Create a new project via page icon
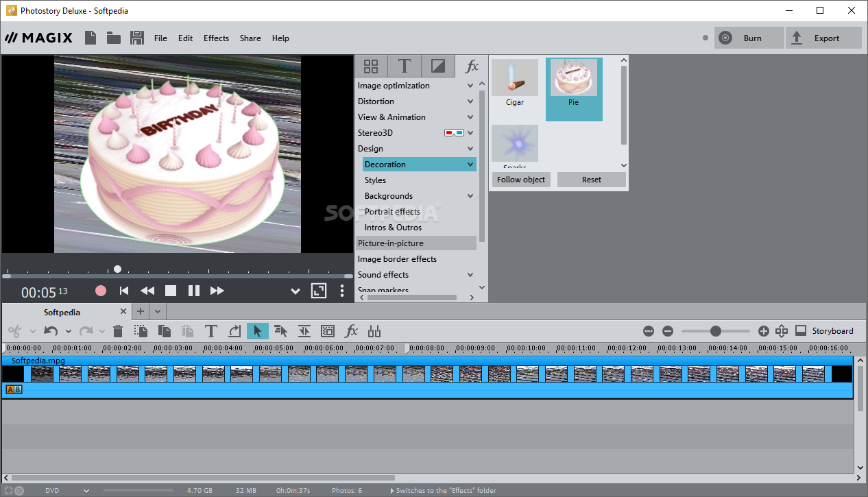The image size is (868, 497). pos(90,38)
